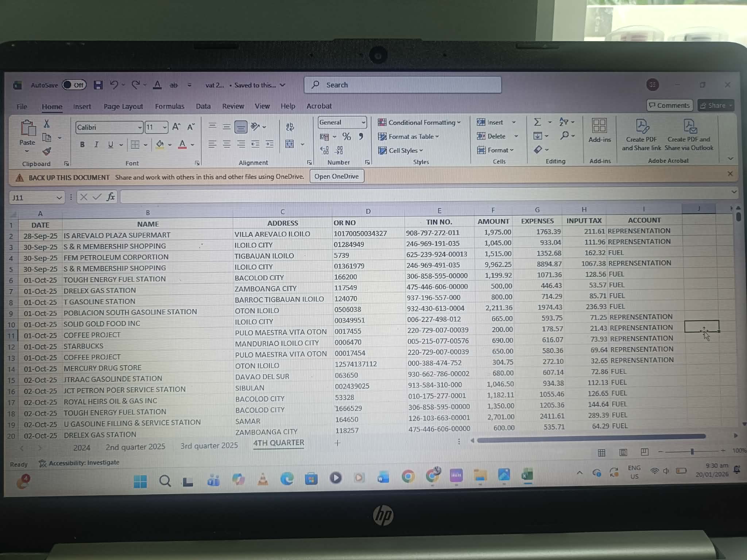Click the Insert Function fx icon
The width and height of the screenshot is (747, 560).
click(111, 197)
